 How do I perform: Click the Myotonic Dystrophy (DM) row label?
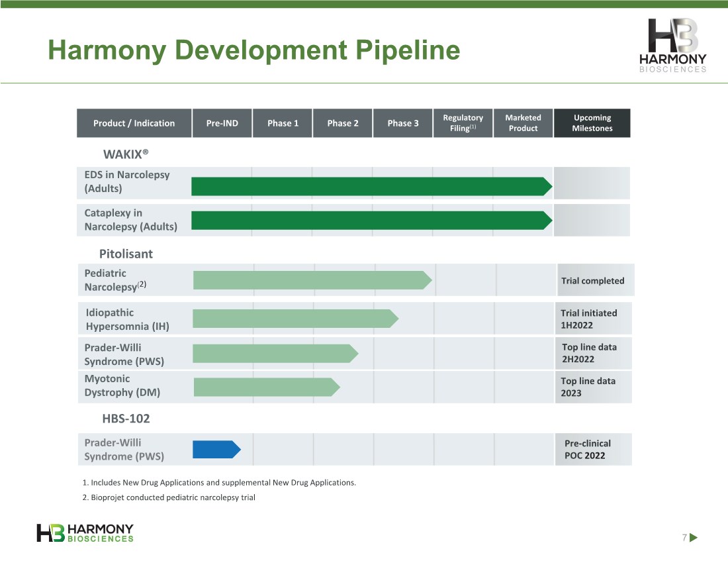pos(122,385)
